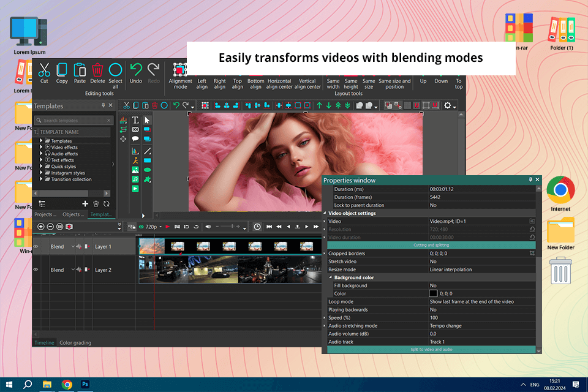Expand the Text effects tree item
This screenshot has height=392, width=588.
click(x=41, y=160)
